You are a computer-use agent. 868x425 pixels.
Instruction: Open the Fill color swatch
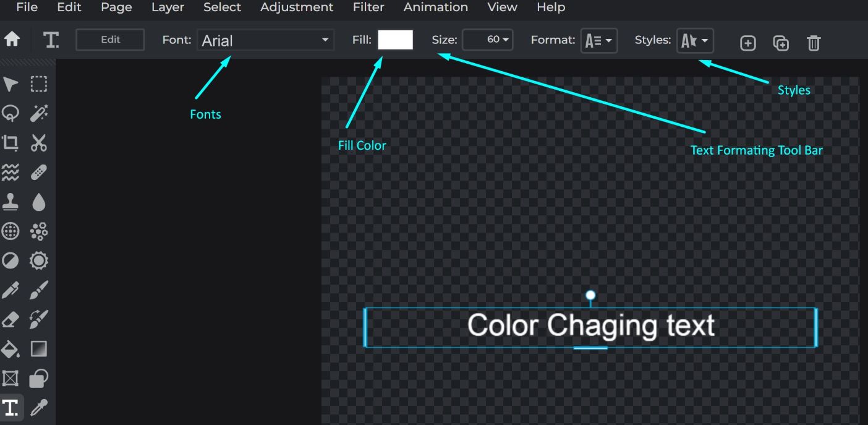tap(395, 40)
